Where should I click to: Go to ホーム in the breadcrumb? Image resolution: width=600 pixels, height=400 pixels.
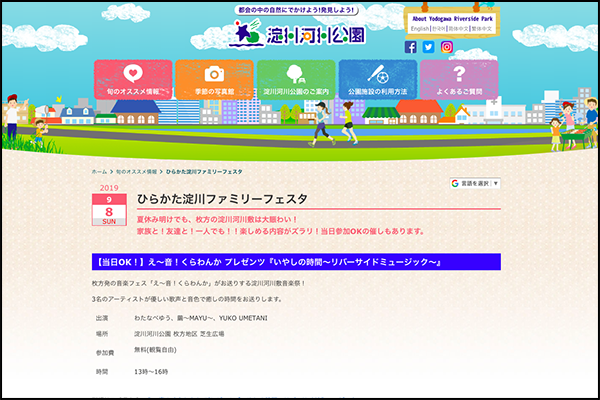point(99,172)
